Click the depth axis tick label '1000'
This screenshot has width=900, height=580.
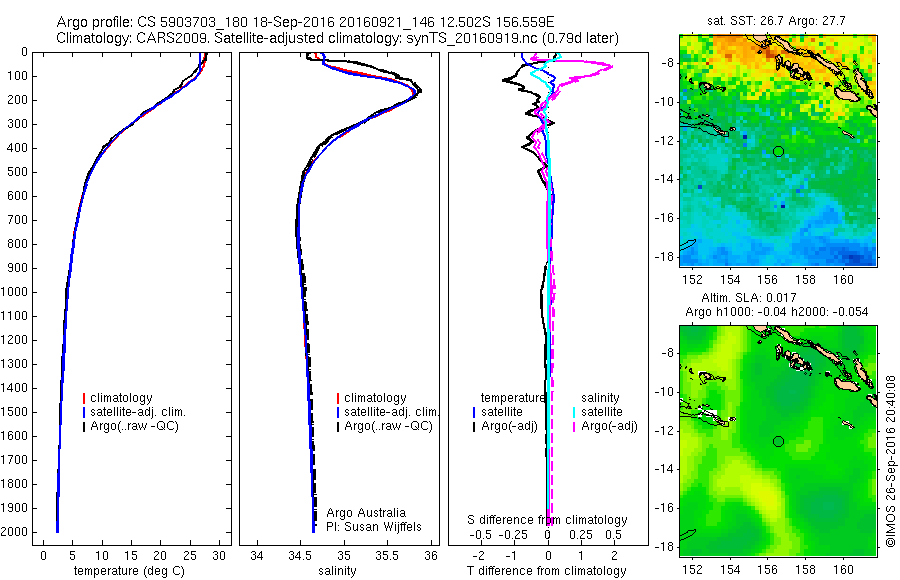(15, 292)
